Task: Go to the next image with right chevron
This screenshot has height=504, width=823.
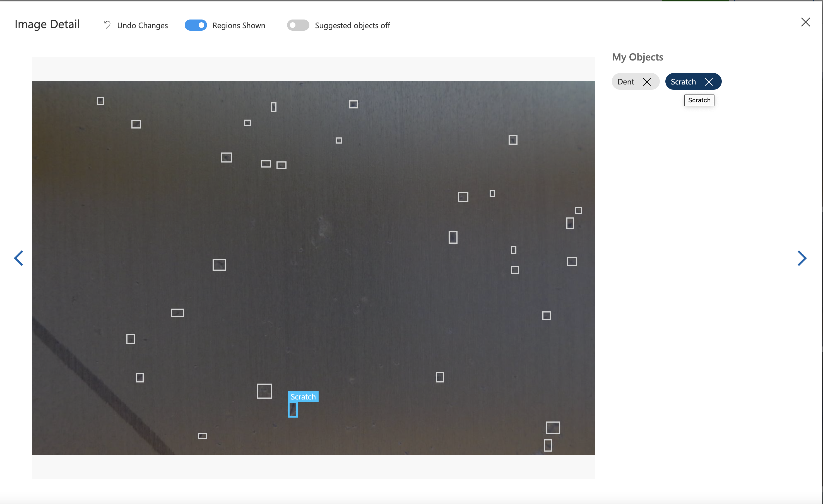Action: tap(802, 258)
